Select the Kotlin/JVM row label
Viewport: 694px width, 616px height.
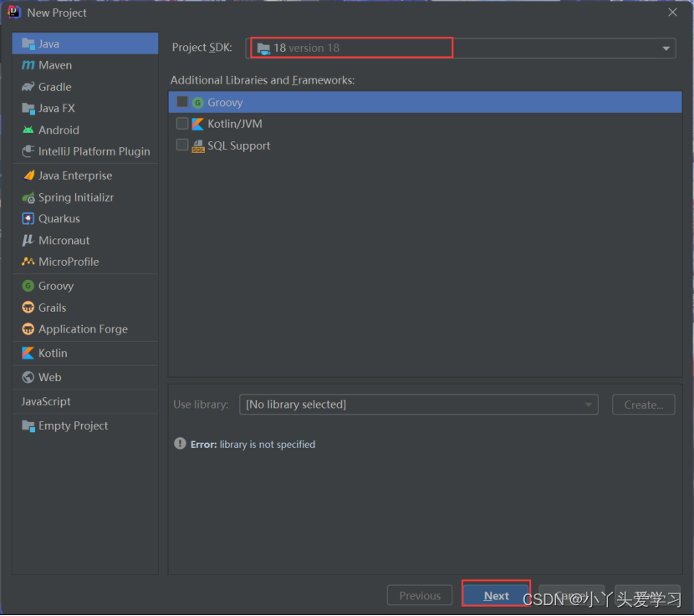(235, 124)
